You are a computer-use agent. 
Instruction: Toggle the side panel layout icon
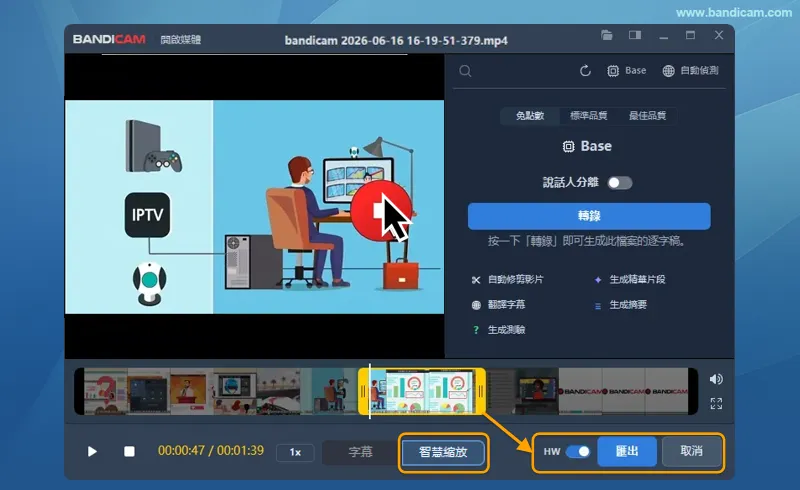(x=635, y=35)
